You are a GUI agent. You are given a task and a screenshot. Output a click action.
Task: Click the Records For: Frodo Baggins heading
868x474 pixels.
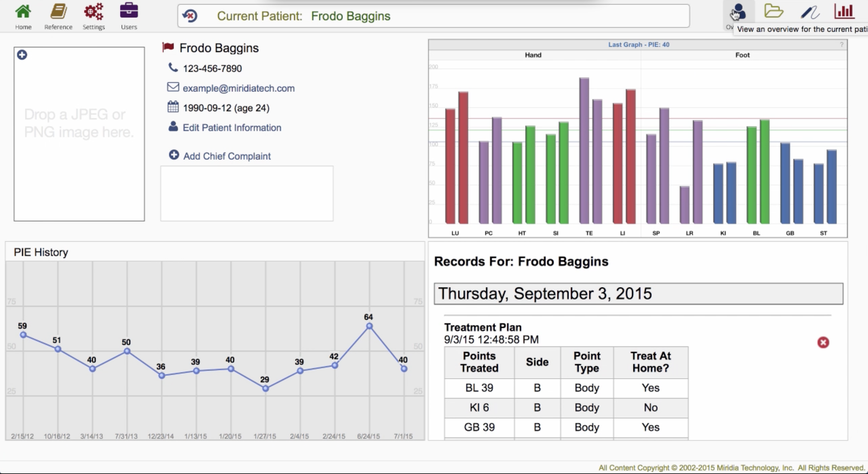tap(521, 261)
